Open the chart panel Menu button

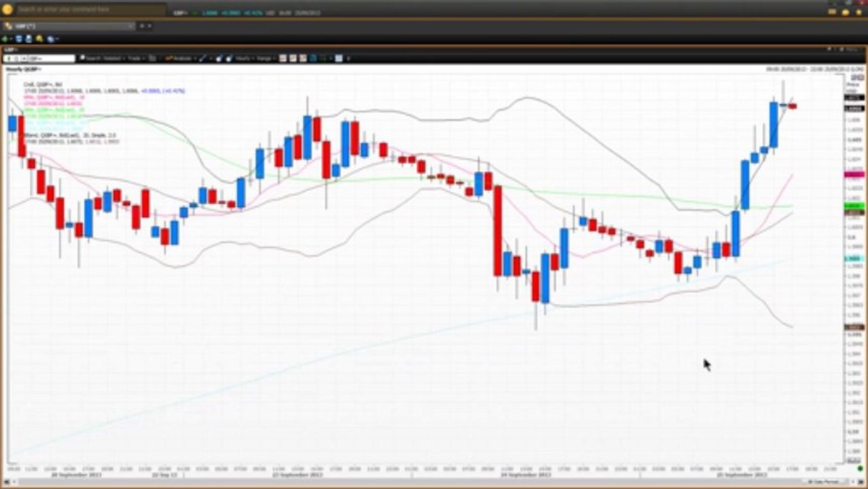850,49
